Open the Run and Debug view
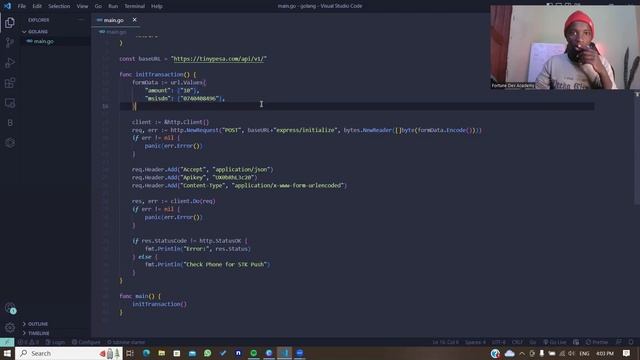Image resolution: width=640 pixels, height=360 pixels. pos(10,62)
